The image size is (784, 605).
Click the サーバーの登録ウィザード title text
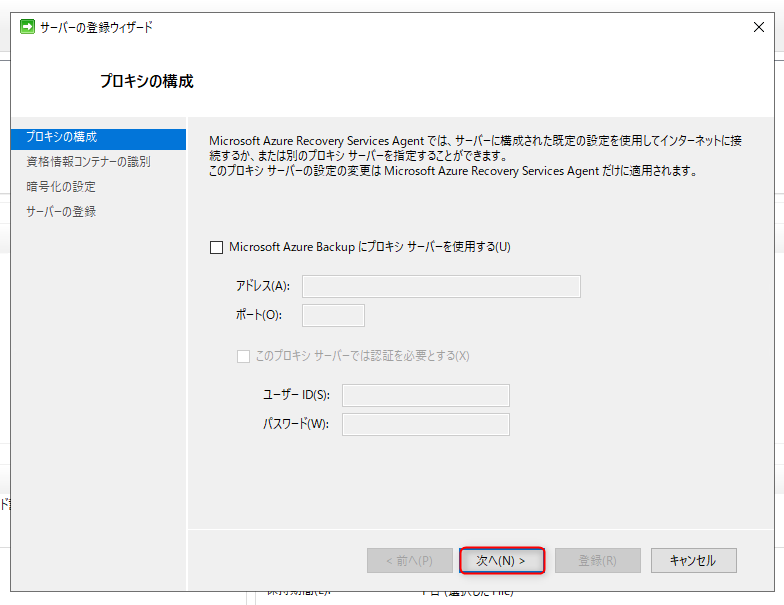[96, 27]
